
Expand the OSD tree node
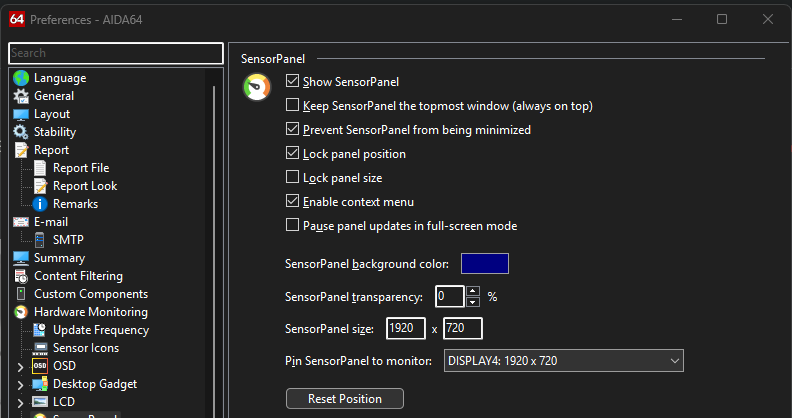21,366
